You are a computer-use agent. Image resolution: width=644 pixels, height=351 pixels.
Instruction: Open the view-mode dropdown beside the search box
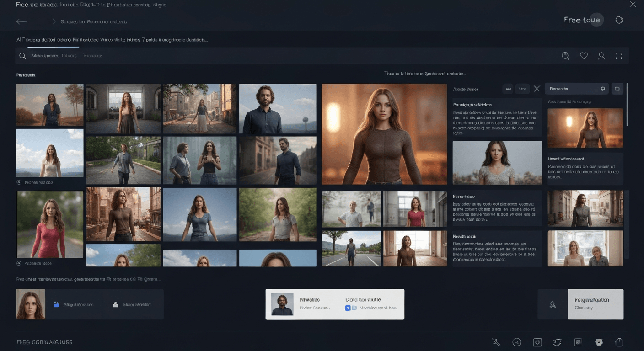pos(617,88)
